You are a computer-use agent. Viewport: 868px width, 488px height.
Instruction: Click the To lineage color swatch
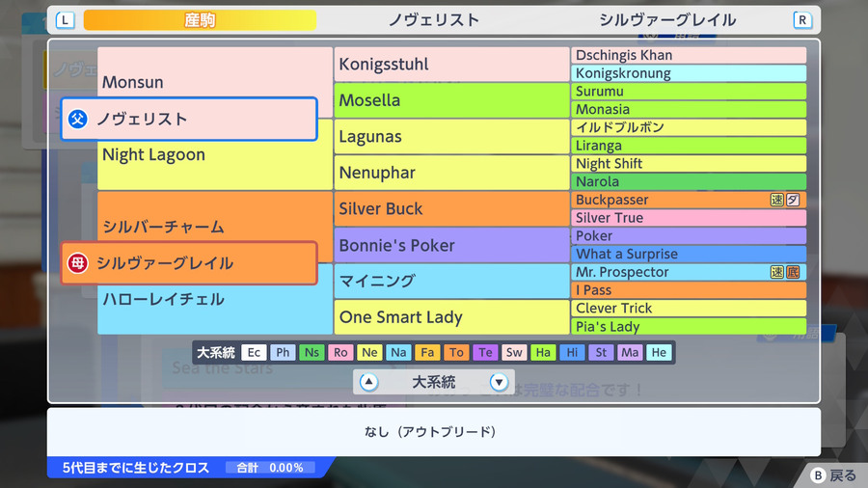click(456, 352)
